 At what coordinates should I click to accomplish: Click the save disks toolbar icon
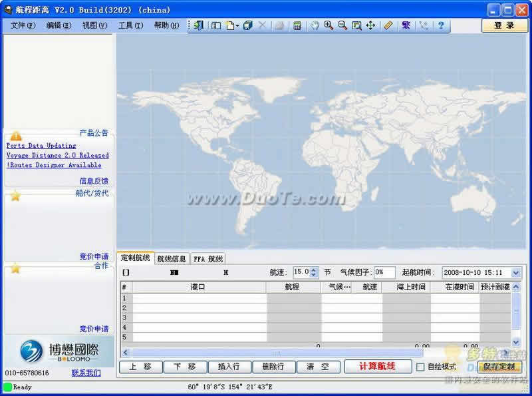tap(248, 25)
